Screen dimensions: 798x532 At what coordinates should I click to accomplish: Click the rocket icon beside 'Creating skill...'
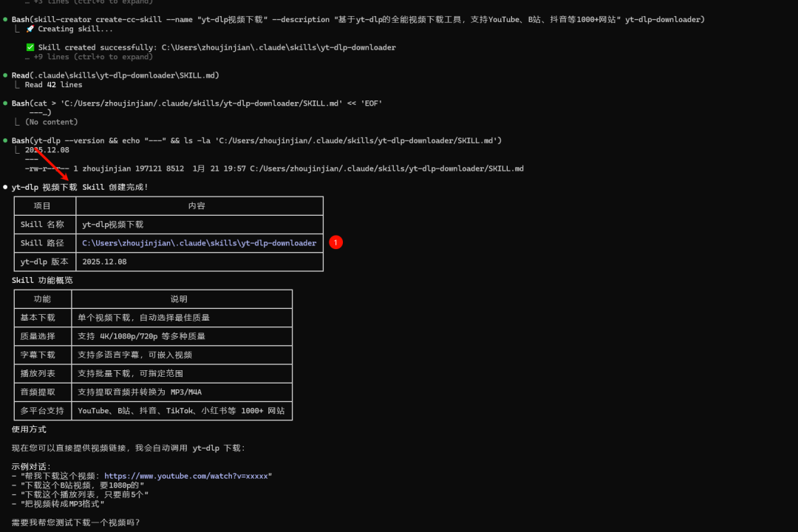pos(30,29)
